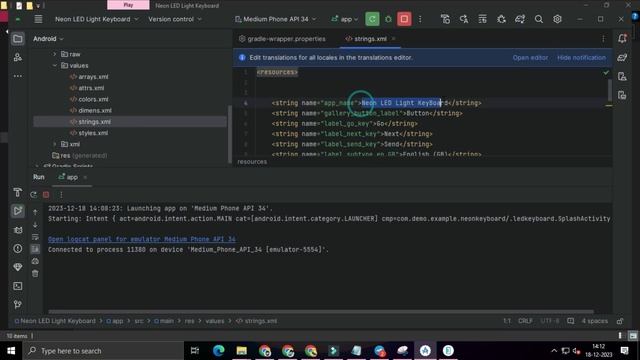Open colors.xml in project tree
640x360 pixels.
point(89,99)
